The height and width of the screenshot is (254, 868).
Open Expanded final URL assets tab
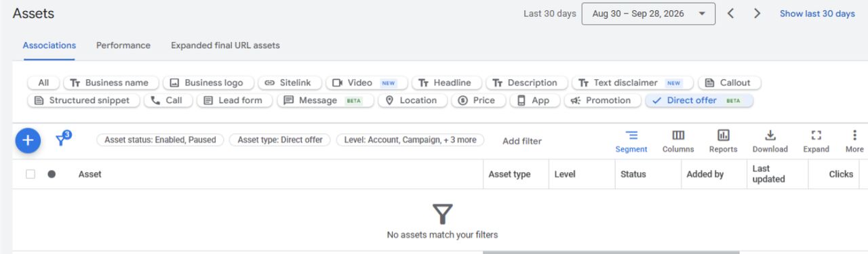[225, 45]
